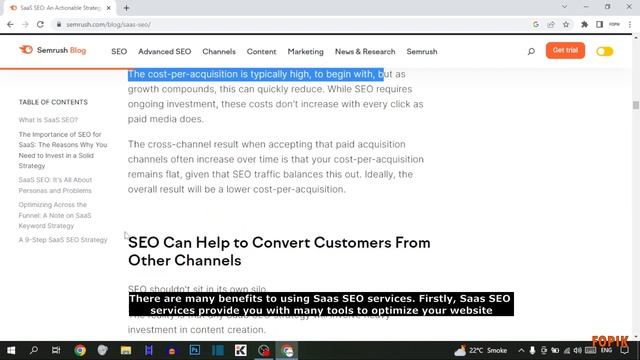The height and width of the screenshot is (360, 640).
Task: Open the SEO navigation menu item
Action: pyautogui.click(x=119, y=52)
